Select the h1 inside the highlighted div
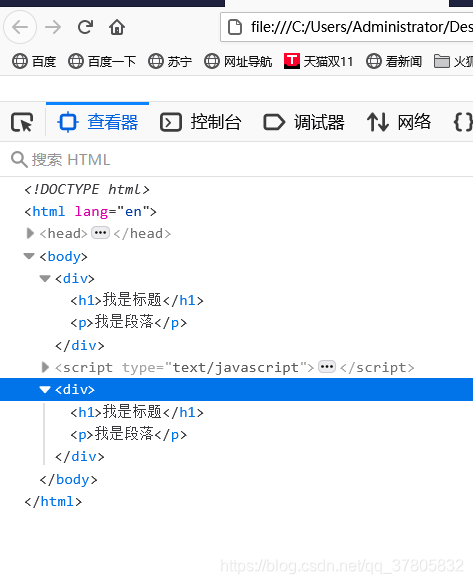Image resolution: width=473 pixels, height=584 pixels. [x=137, y=412]
